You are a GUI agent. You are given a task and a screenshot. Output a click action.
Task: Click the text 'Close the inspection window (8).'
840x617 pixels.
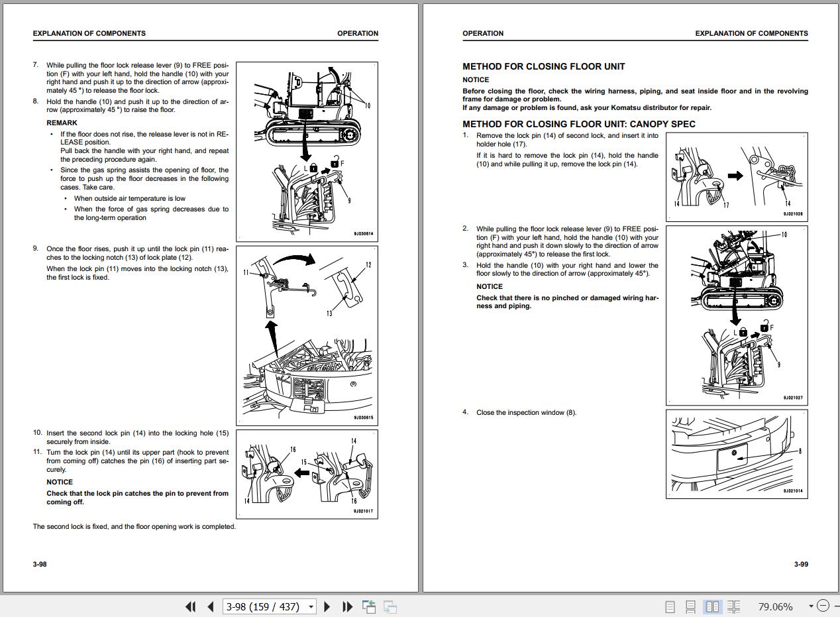[x=526, y=412]
